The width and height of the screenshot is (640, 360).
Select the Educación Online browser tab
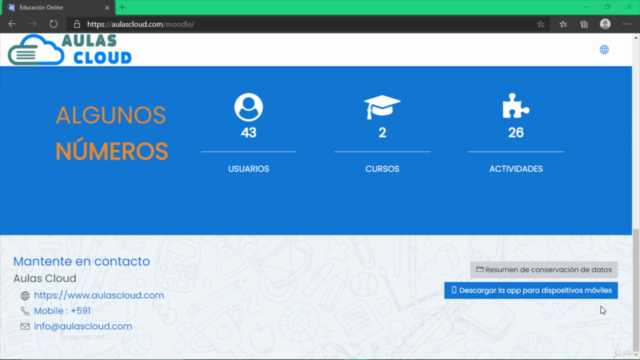pyautogui.click(x=57, y=7)
